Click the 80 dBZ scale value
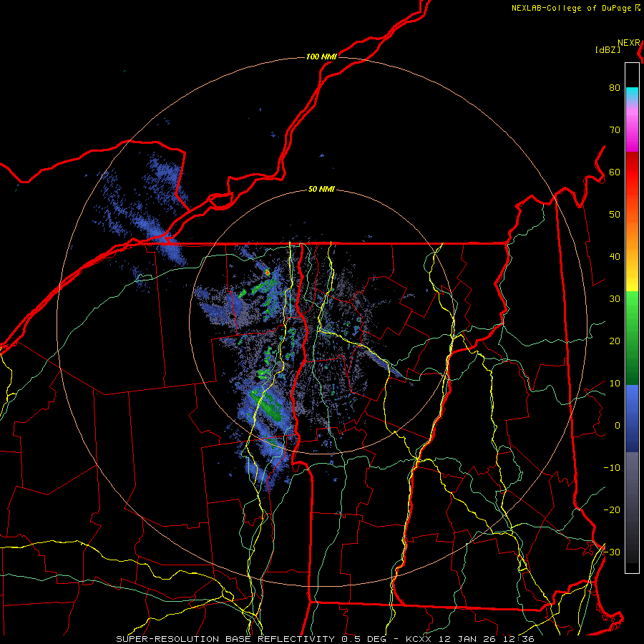Image resolution: width=644 pixels, height=644 pixels. [x=615, y=88]
